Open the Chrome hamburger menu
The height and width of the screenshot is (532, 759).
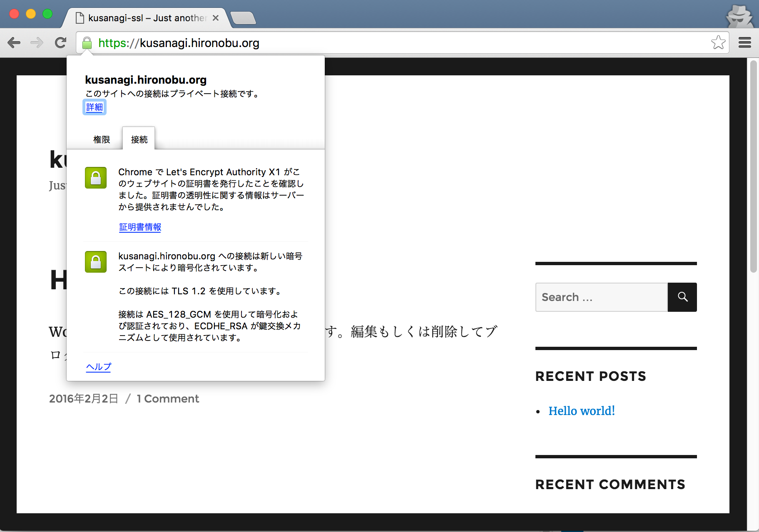coord(745,42)
